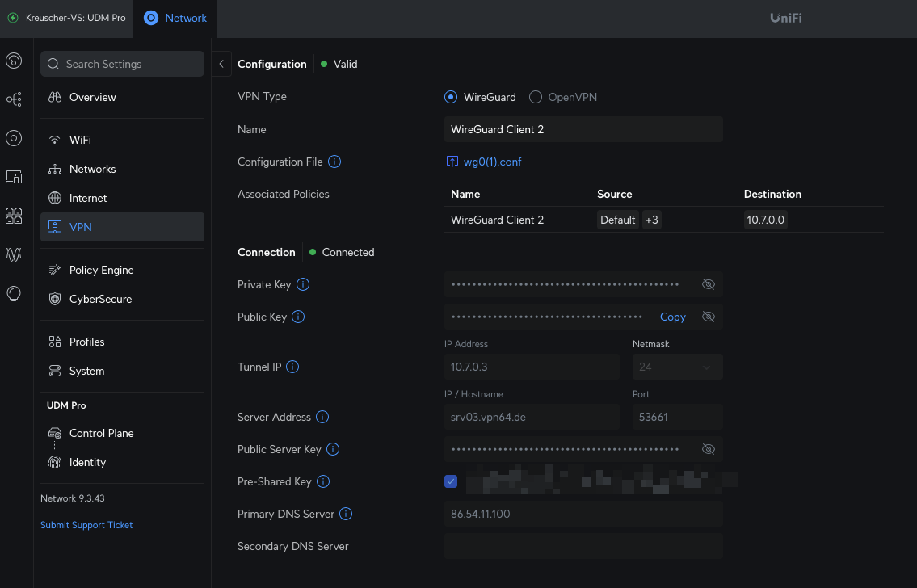Screen dimensions: 917x588
Task: Click the Private Key field
Action: (x=583, y=284)
